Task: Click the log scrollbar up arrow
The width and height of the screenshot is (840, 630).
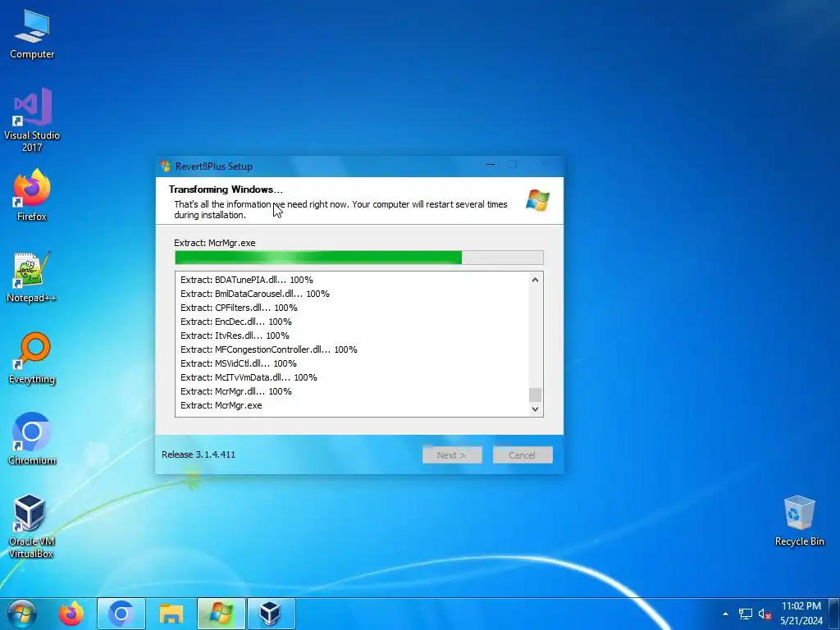Action: click(535, 280)
